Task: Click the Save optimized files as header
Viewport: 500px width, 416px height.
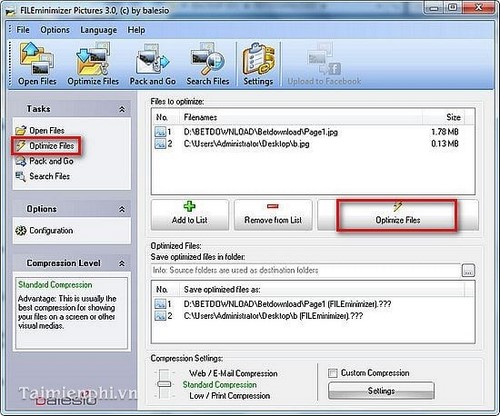Action: (x=322, y=290)
